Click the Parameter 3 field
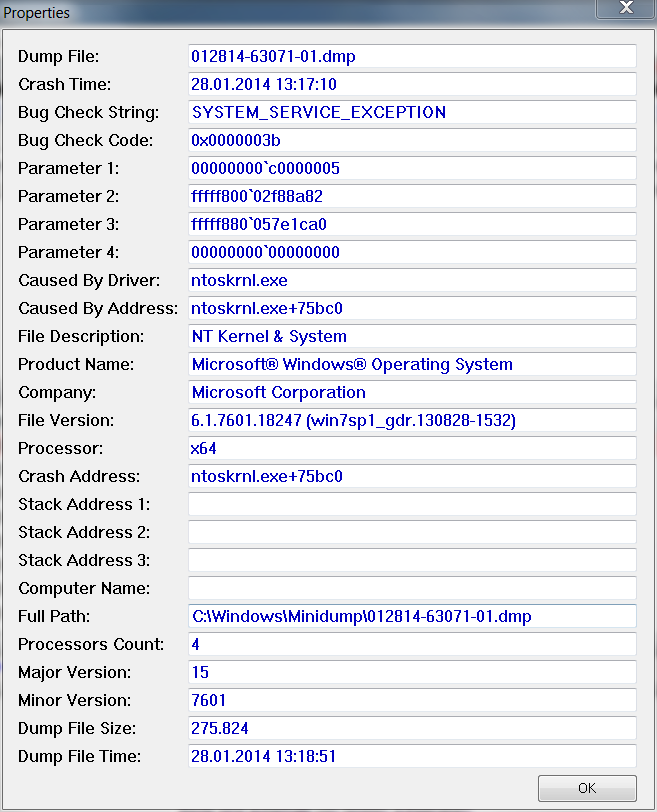 [x=412, y=224]
